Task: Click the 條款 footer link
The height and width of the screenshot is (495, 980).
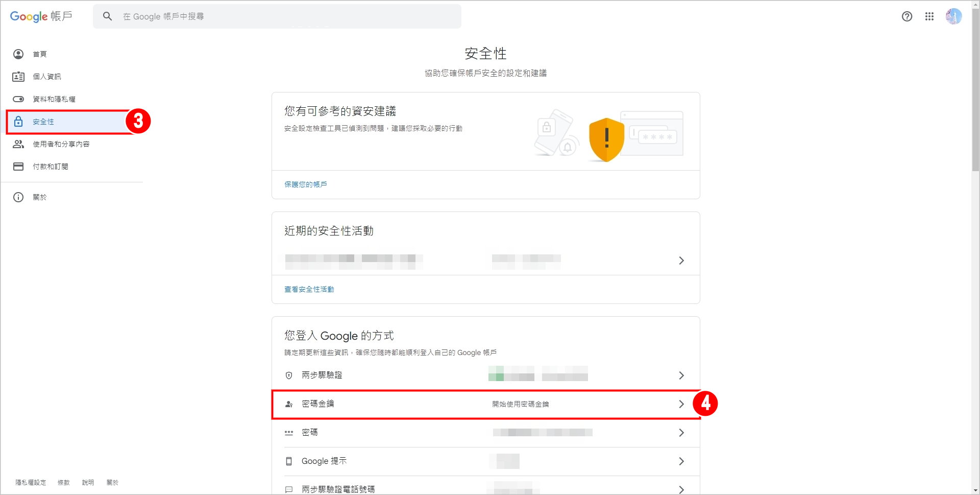Action: (64, 482)
